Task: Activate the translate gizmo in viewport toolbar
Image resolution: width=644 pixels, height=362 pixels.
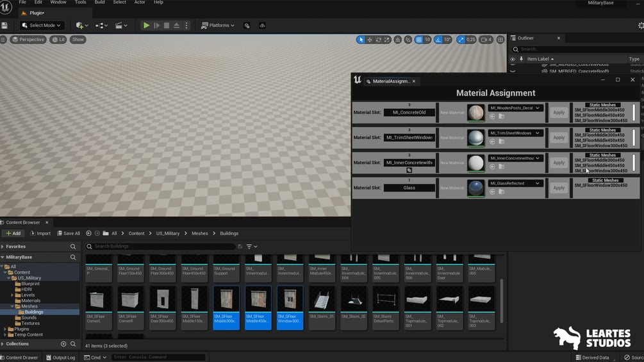Action: (370, 40)
